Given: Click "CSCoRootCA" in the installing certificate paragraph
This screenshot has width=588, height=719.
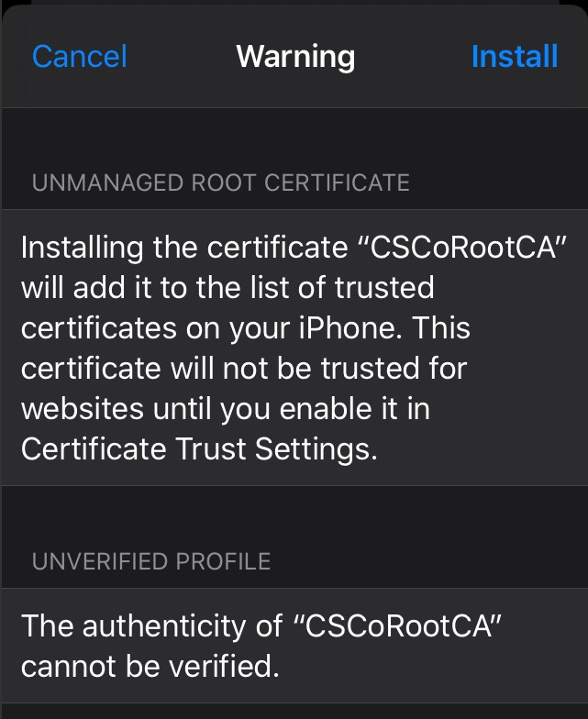Looking at the screenshot, I should (462, 248).
